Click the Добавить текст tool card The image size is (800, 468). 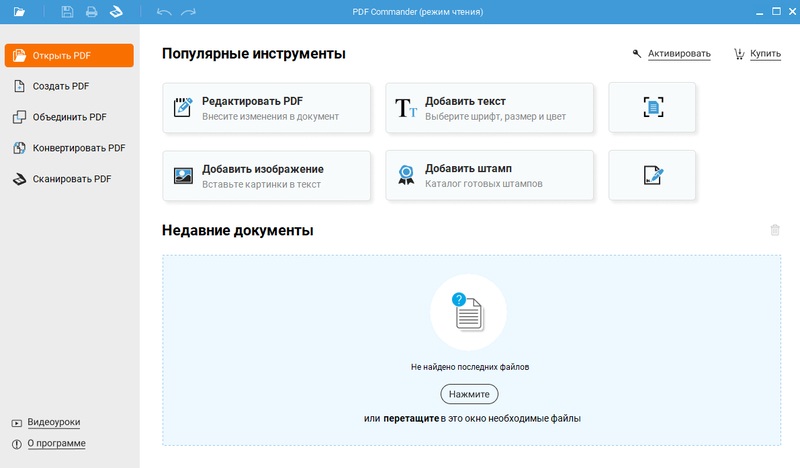[x=489, y=108]
